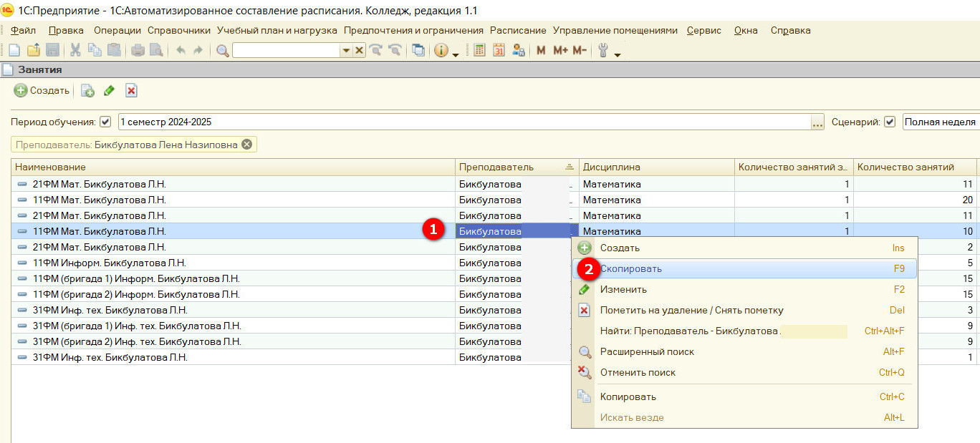980x443 pixels.
Task: Click the Наименование column header
Action: coord(234,167)
